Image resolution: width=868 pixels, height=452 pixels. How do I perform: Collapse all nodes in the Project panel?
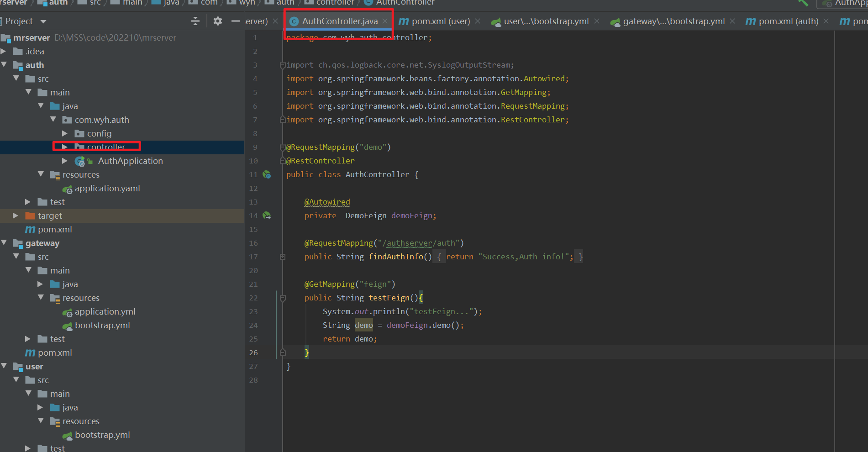tap(195, 21)
